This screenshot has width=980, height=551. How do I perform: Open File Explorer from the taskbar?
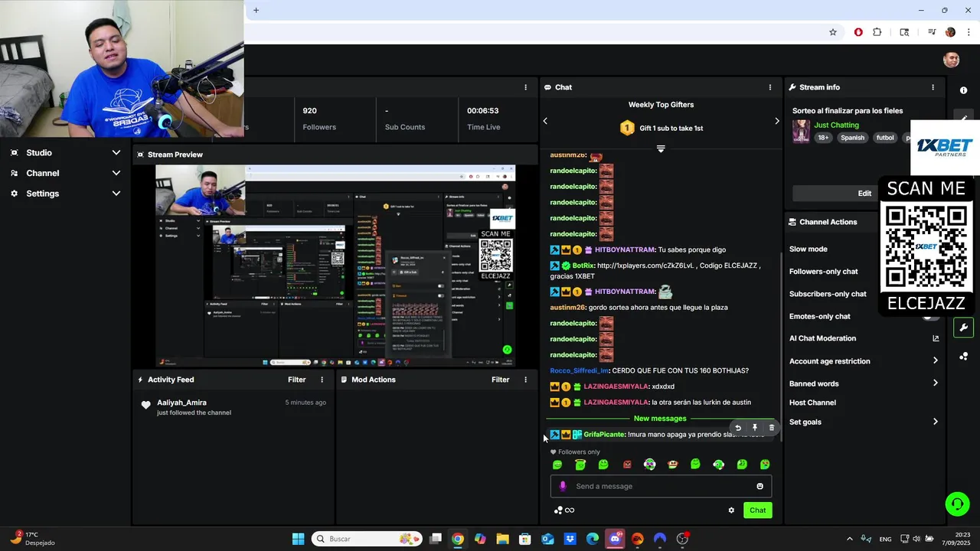point(502,539)
